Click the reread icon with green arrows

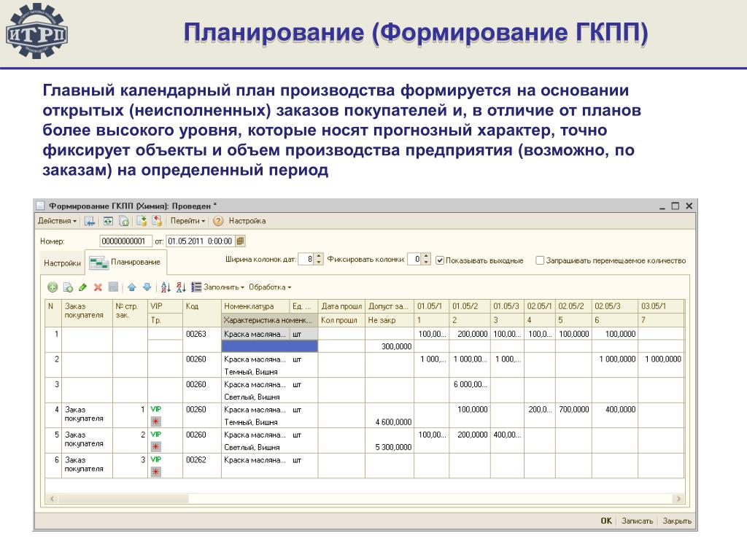click(x=108, y=221)
